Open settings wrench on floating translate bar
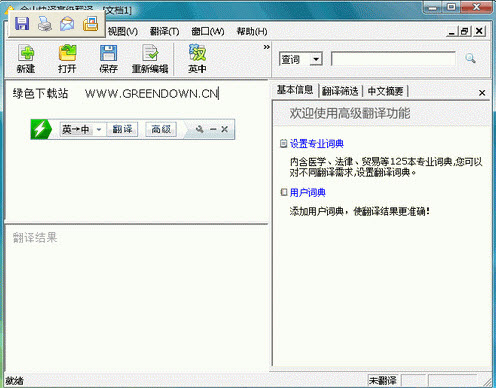496x388 pixels. (200, 129)
